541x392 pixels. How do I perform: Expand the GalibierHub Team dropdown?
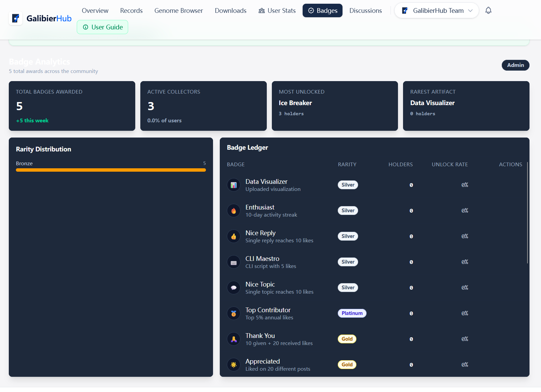point(437,10)
